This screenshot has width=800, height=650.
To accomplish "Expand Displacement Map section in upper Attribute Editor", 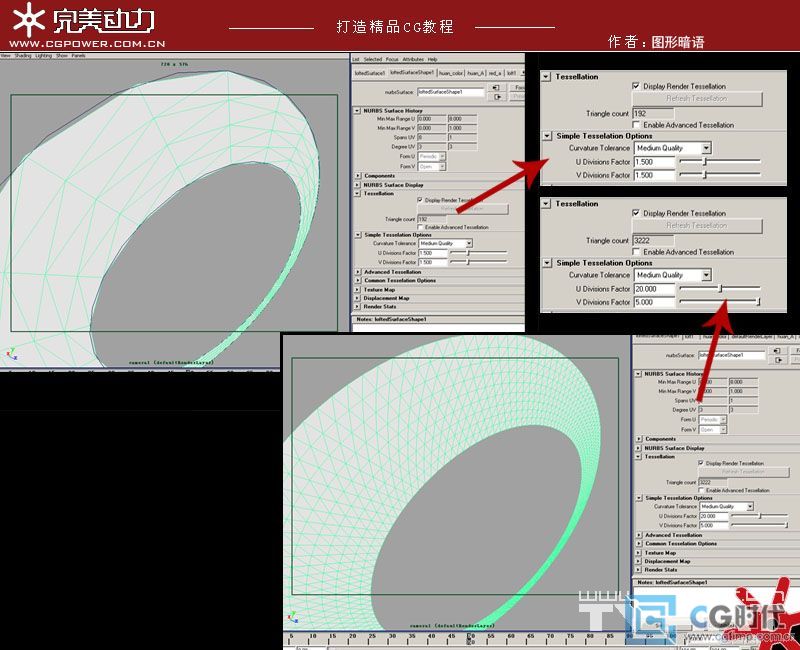I will [x=357, y=298].
